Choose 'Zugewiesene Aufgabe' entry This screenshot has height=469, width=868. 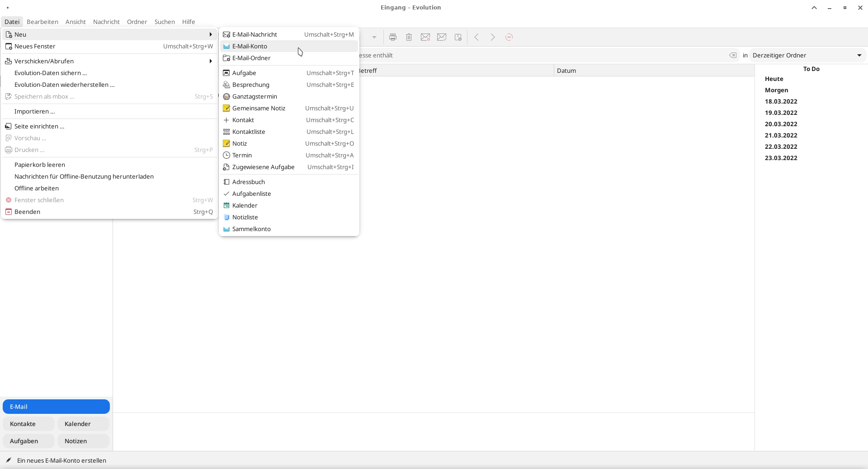pyautogui.click(x=289, y=167)
